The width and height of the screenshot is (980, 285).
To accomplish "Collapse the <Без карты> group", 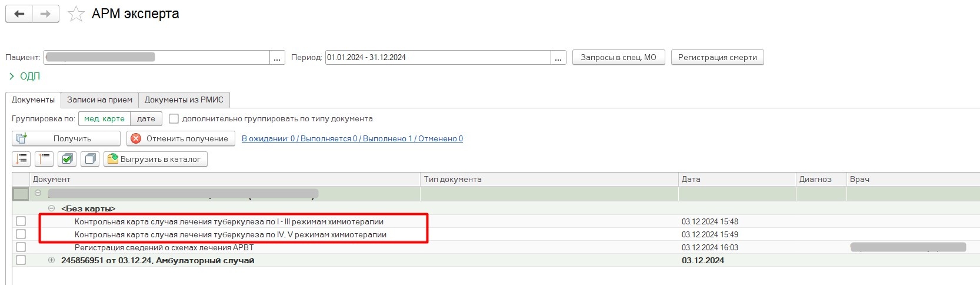I will (52, 208).
